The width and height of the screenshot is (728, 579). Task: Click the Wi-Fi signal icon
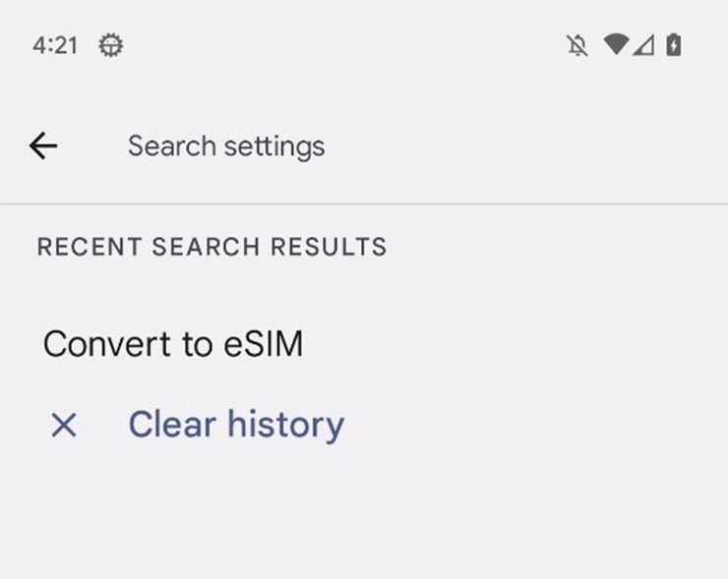(616, 45)
